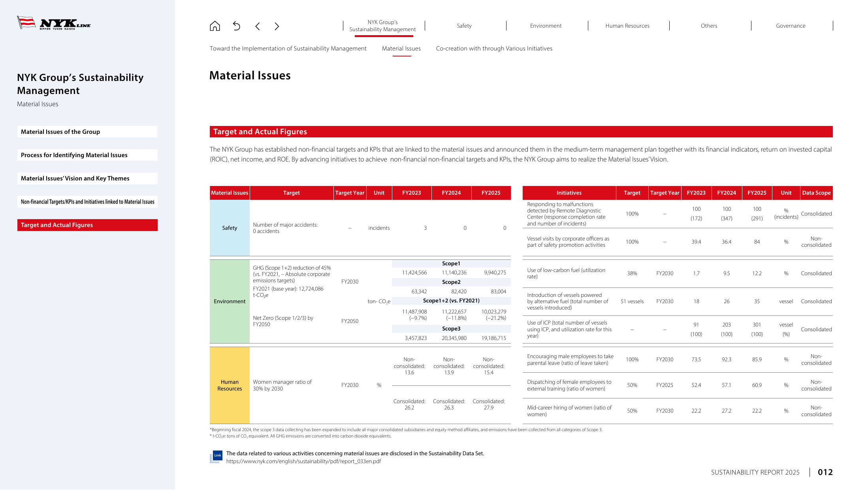
Task: Click the value 19,186,715
Action: [493, 338]
